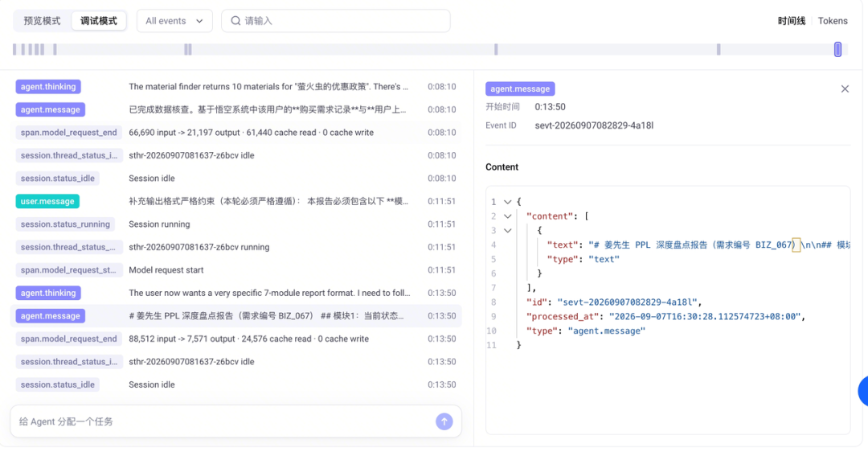Select session.thread_status running row at 0:11:51
The height and width of the screenshot is (452, 868).
tap(235, 247)
